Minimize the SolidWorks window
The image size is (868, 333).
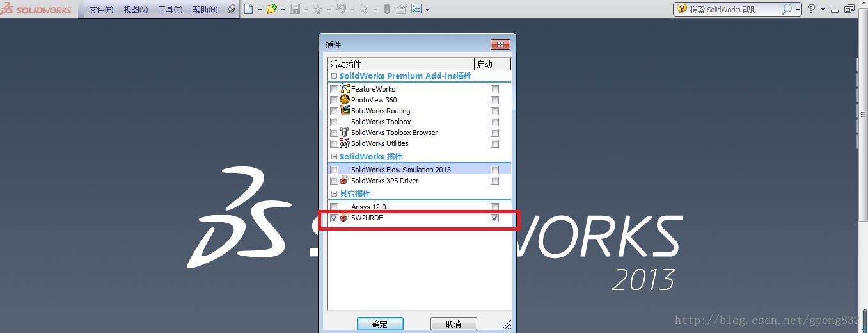[x=834, y=10]
